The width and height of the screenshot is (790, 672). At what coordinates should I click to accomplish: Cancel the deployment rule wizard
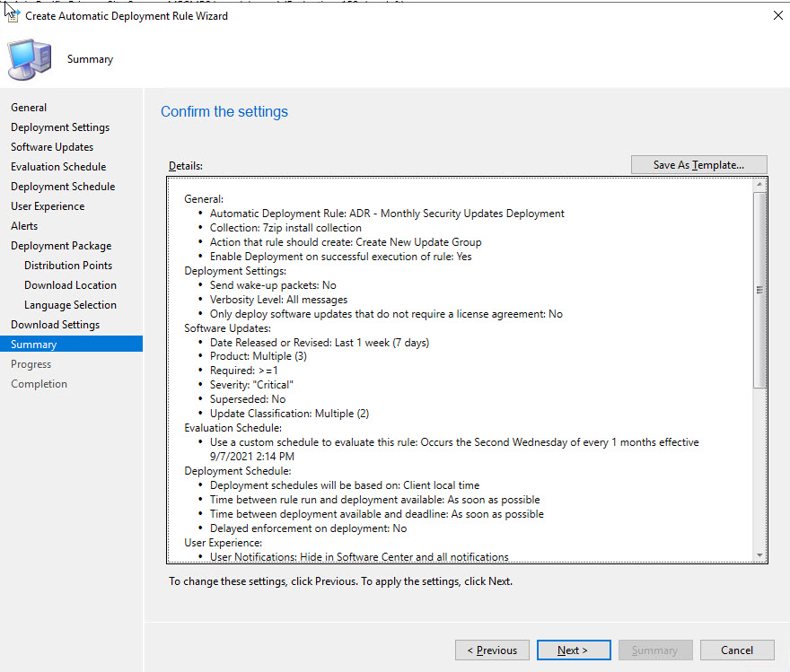[x=736, y=650]
